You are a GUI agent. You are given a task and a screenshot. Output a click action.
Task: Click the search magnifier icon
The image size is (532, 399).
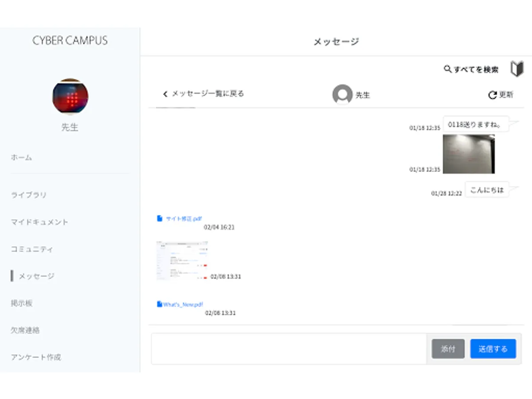click(447, 69)
